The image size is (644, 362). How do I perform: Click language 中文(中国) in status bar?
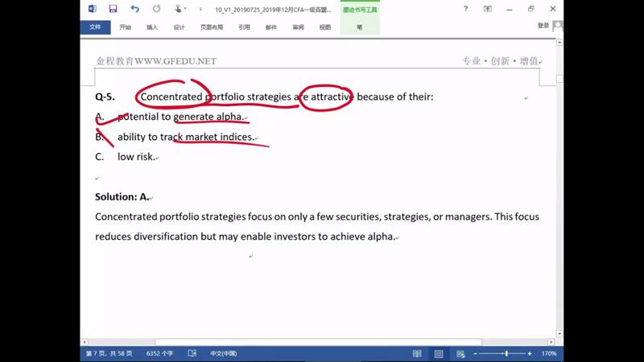(x=223, y=353)
